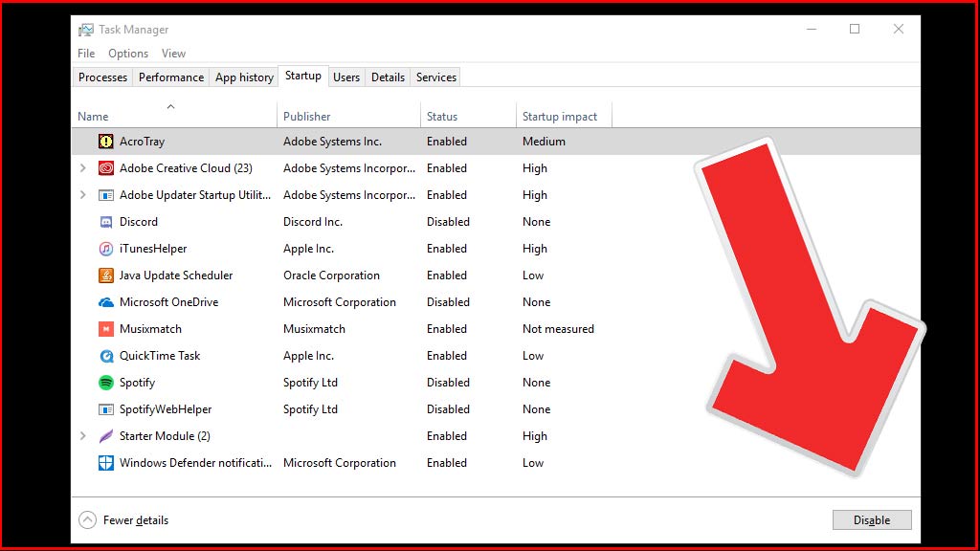Switch to the Services tab
Viewport: 980px width, 551px height.
(435, 77)
